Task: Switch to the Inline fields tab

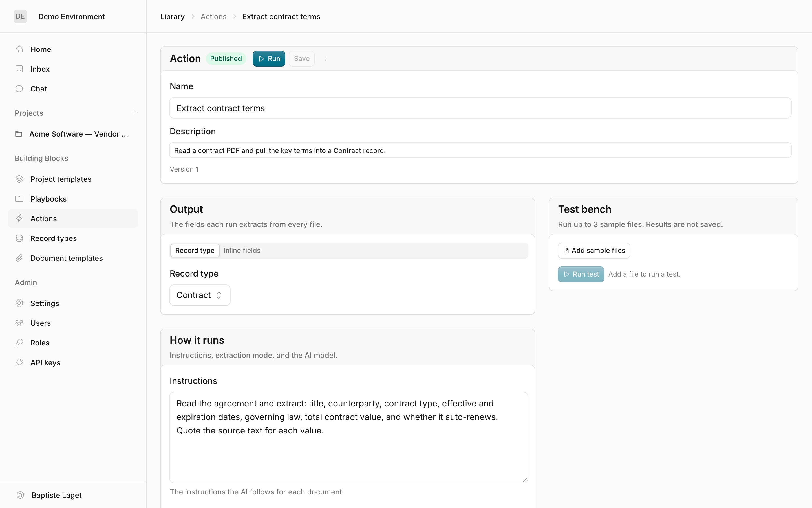Action: [242, 251]
